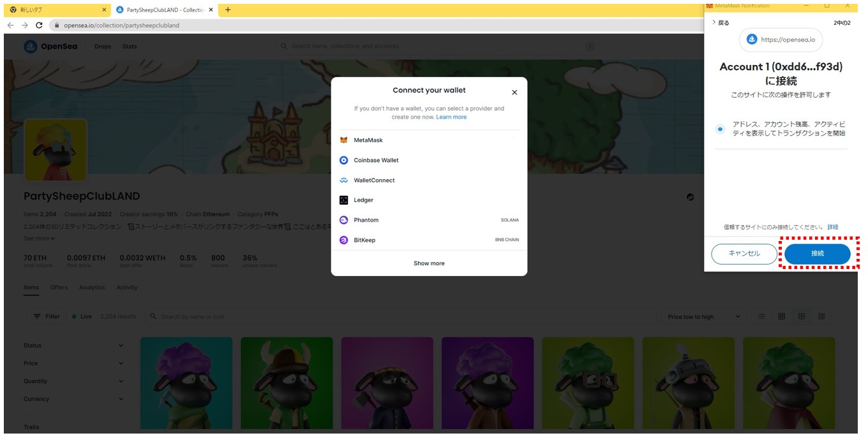Screen dimensions: 868x438
Task: Click the 接続 connect button in MetaMask
Action: pos(817,254)
